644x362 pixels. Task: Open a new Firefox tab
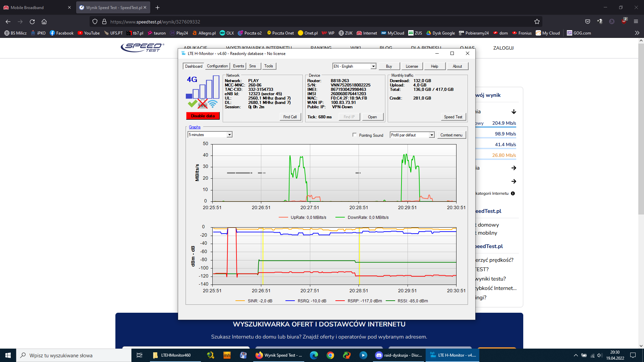coord(158,7)
